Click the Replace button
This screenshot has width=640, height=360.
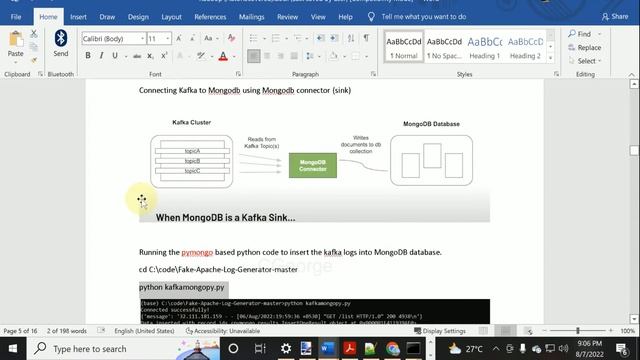tap(585, 47)
